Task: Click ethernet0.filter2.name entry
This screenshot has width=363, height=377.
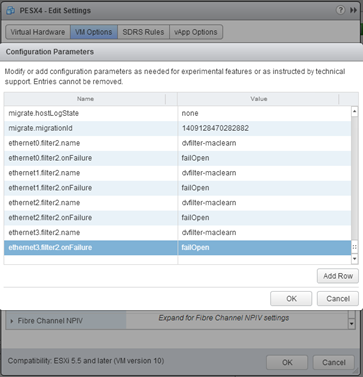Action: (x=91, y=143)
